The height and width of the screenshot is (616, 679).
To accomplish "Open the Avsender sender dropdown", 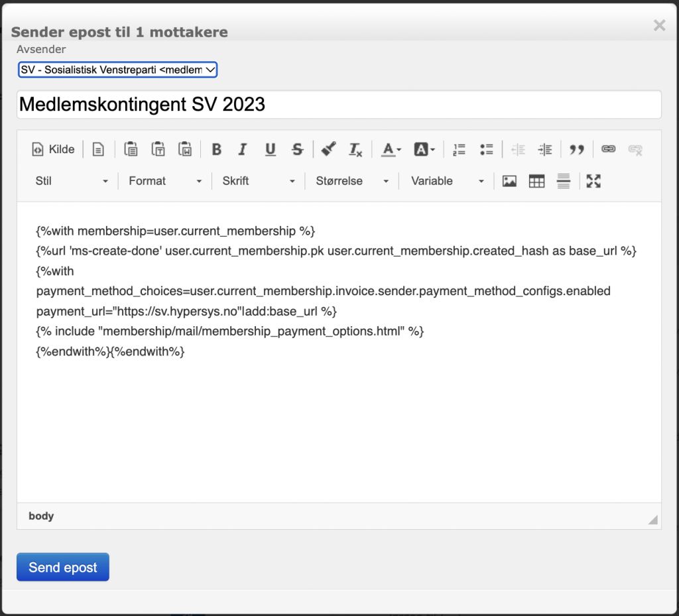I will pos(117,70).
